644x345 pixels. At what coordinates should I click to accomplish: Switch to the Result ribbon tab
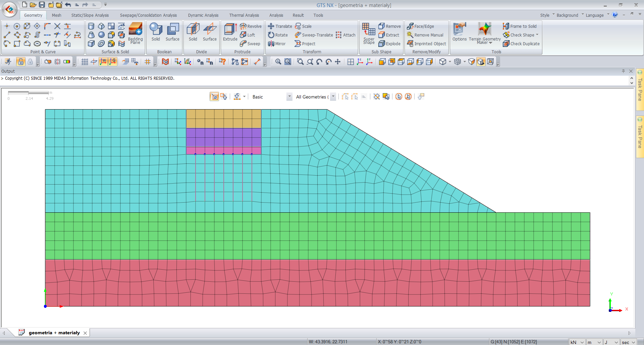click(x=298, y=15)
